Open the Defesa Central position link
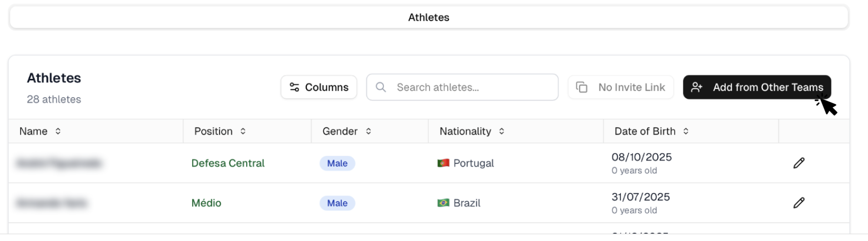 [228, 163]
